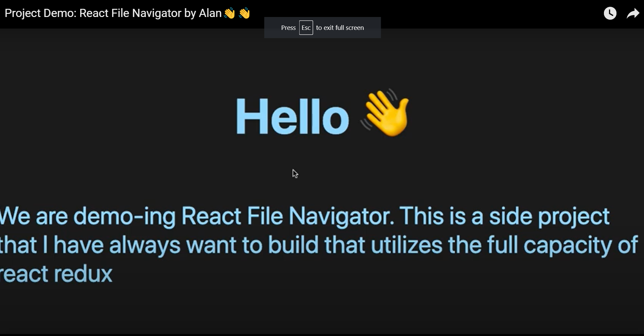
Task: Click 'to exit full screen' notice text
Action: point(340,28)
